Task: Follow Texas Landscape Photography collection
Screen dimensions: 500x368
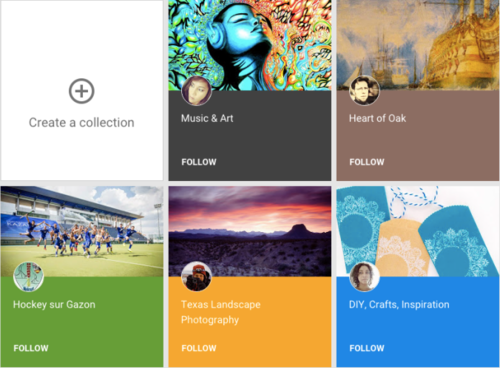Action: click(199, 348)
